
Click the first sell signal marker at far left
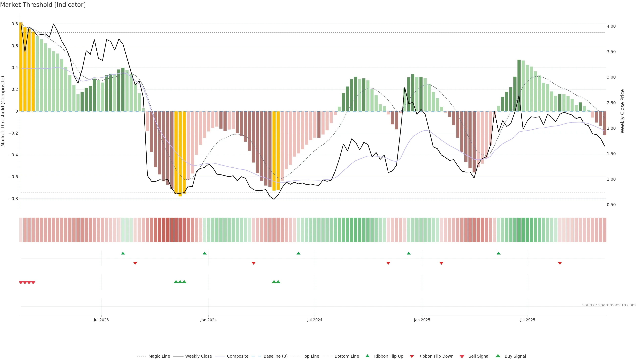(x=21, y=283)
